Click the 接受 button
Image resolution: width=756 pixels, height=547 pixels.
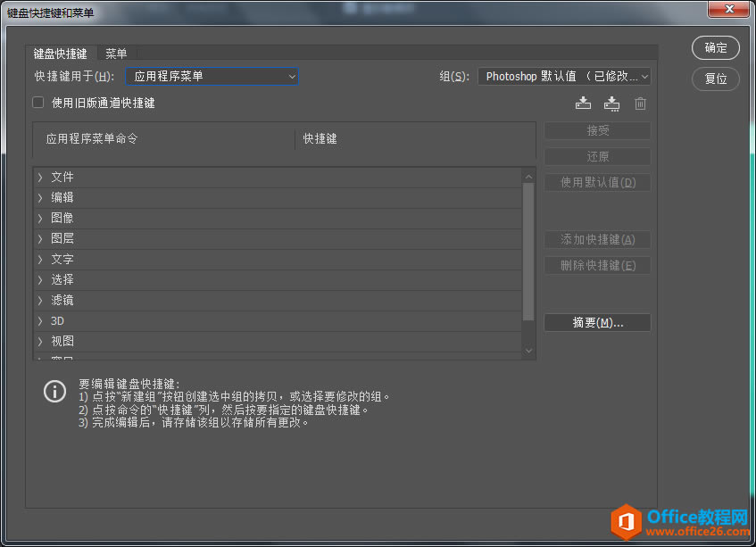(x=597, y=130)
